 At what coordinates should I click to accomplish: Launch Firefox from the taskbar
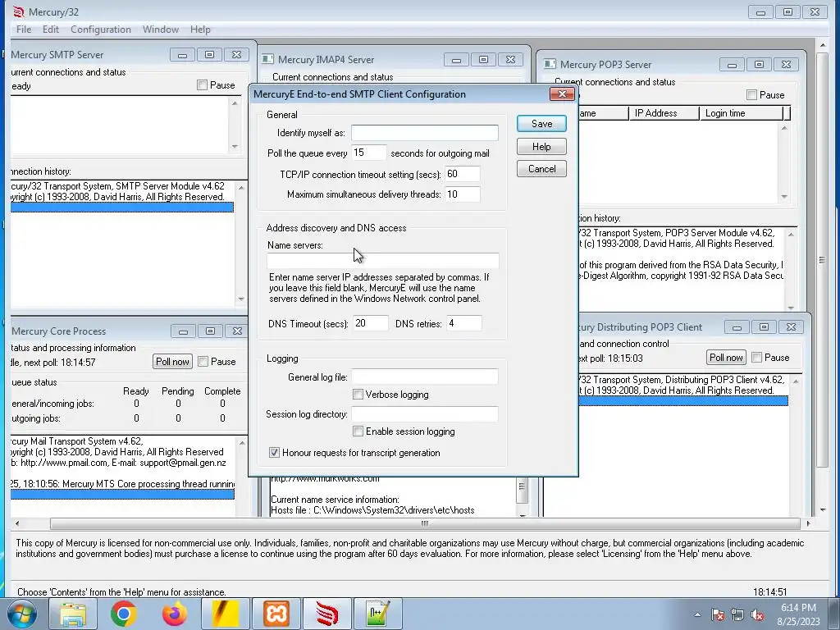point(174,614)
